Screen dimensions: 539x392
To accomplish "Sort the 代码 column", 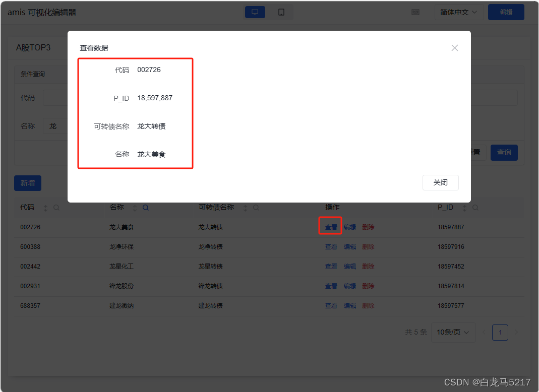I will point(45,208).
